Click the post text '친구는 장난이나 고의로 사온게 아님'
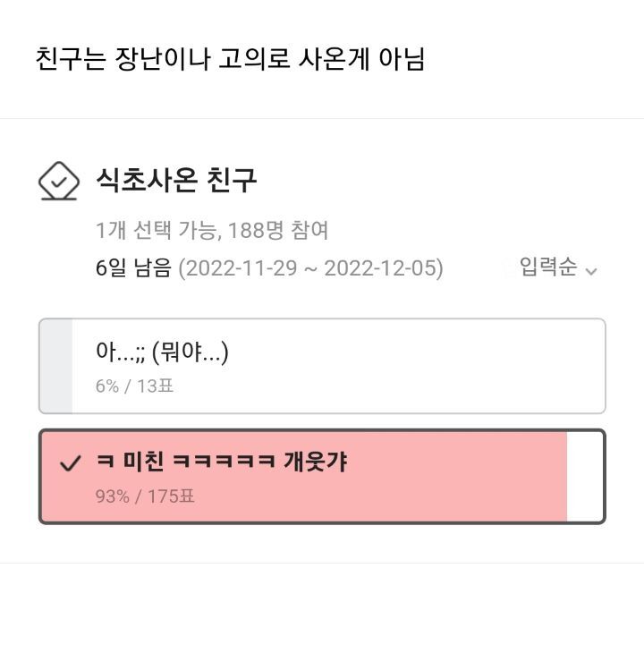The height and width of the screenshot is (653, 644). coord(230,59)
